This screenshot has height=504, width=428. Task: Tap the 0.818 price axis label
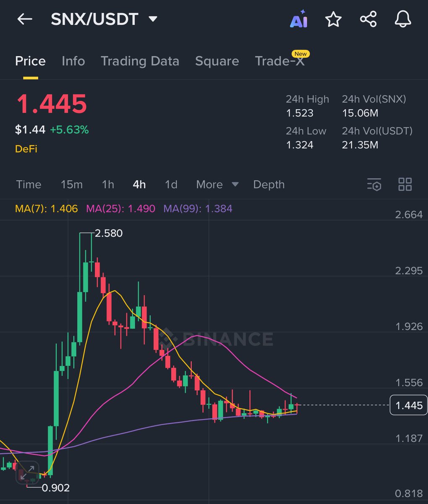(409, 493)
